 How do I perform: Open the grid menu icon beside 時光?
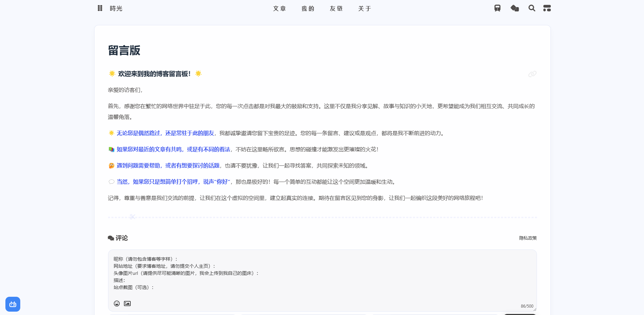pos(100,8)
